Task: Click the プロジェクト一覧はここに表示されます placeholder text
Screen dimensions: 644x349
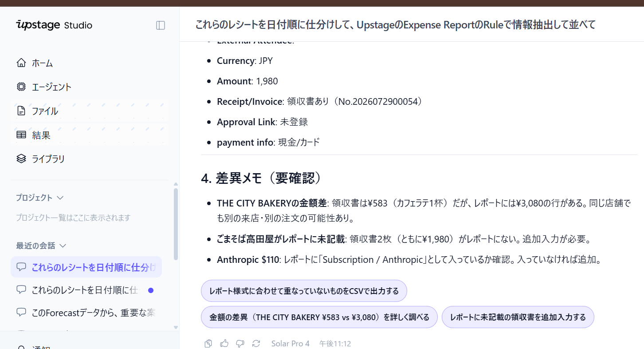Action: [73, 218]
